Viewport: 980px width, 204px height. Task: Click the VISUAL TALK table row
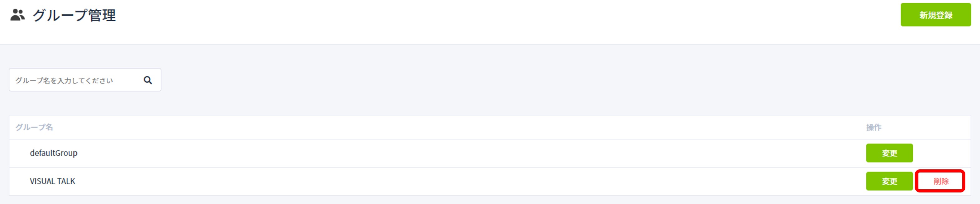[490, 182]
